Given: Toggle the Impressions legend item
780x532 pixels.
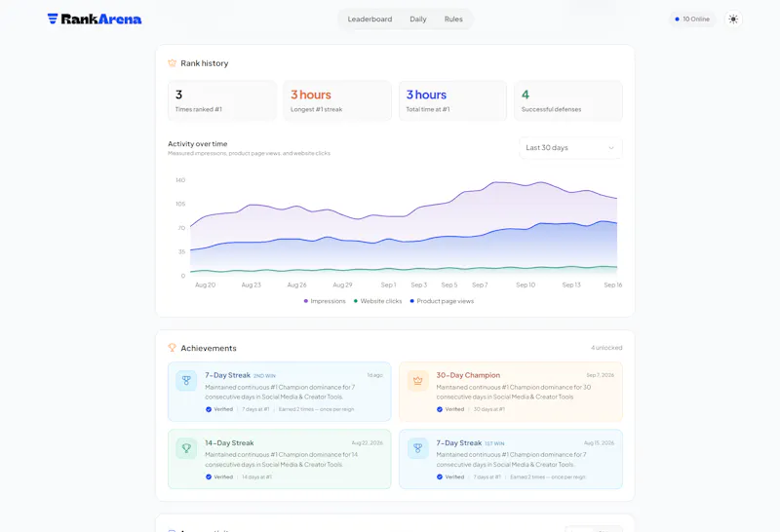Looking at the screenshot, I should point(325,301).
